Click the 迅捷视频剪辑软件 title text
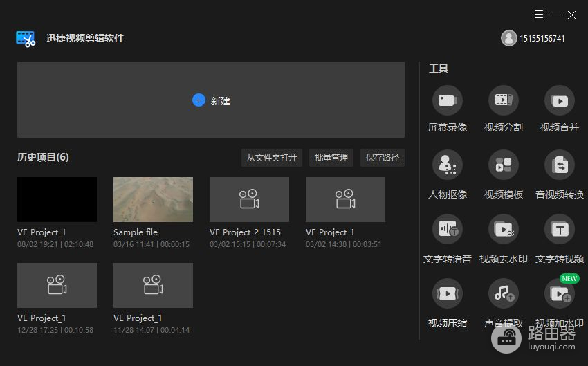The image size is (588, 366). tap(85, 38)
